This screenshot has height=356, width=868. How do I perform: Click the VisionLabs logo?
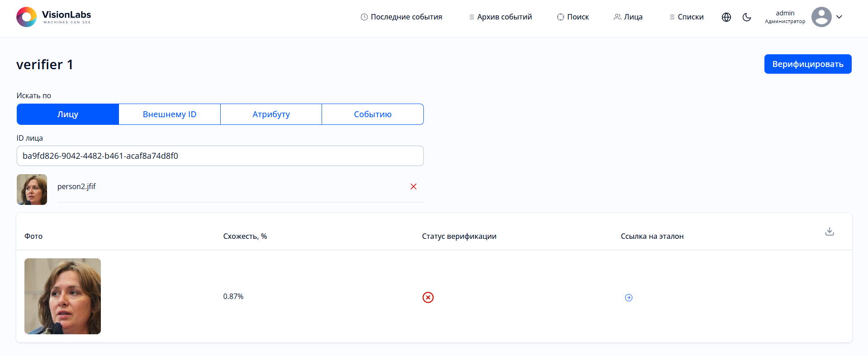(x=53, y=17)
